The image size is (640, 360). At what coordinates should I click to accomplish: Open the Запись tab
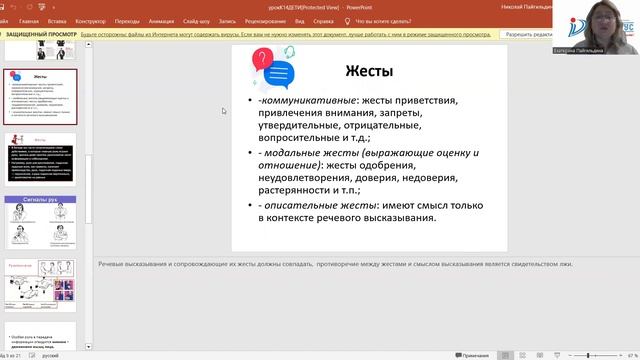[x=227, y=21]
